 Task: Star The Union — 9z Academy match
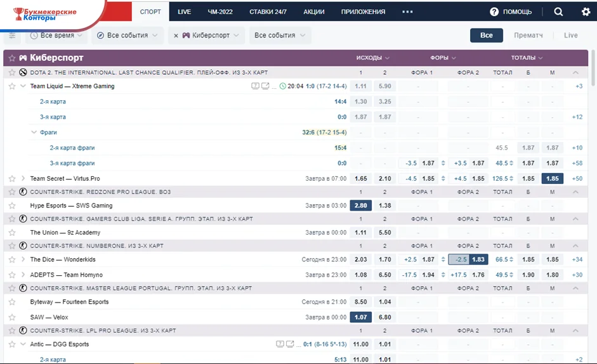(x=12, y=233)
